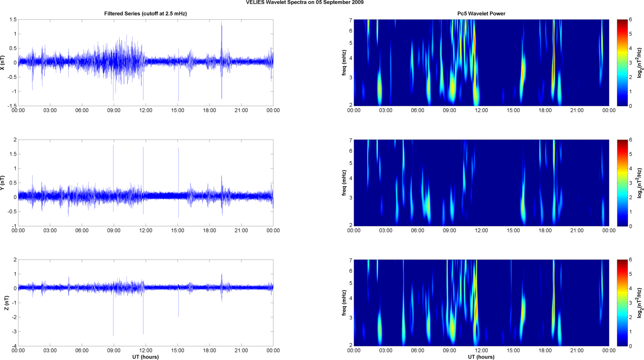Click the middle wavelet power spectrogram for Y
Screen dimensions: 644x360
(481, 183)
